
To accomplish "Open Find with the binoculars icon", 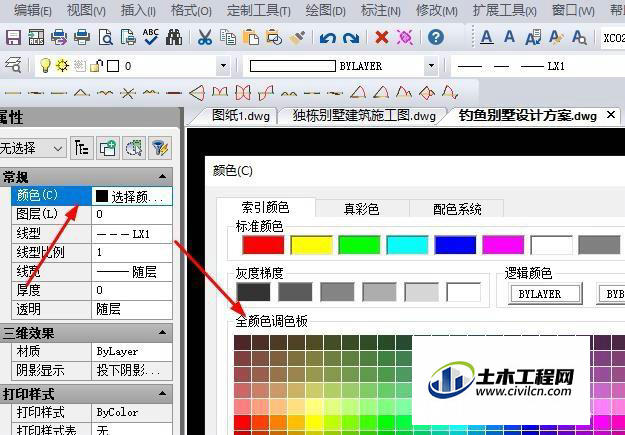I will point(174,37).
